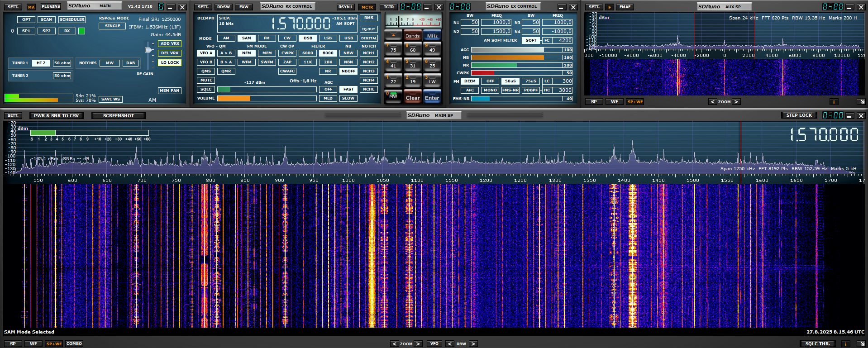The width and height of the screenshot is (868, 348).
Task: Click the SAVE WS button
Action: coord(110,99)
